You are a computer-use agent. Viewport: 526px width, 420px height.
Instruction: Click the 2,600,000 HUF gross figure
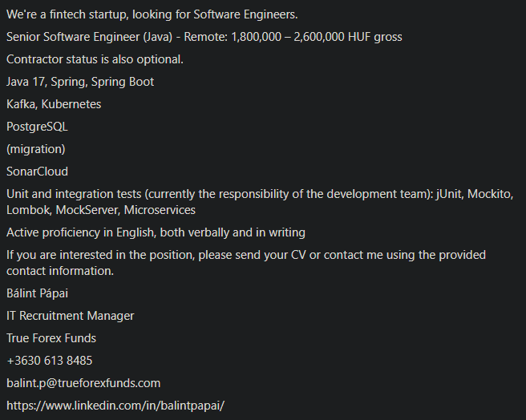[348, 37]
